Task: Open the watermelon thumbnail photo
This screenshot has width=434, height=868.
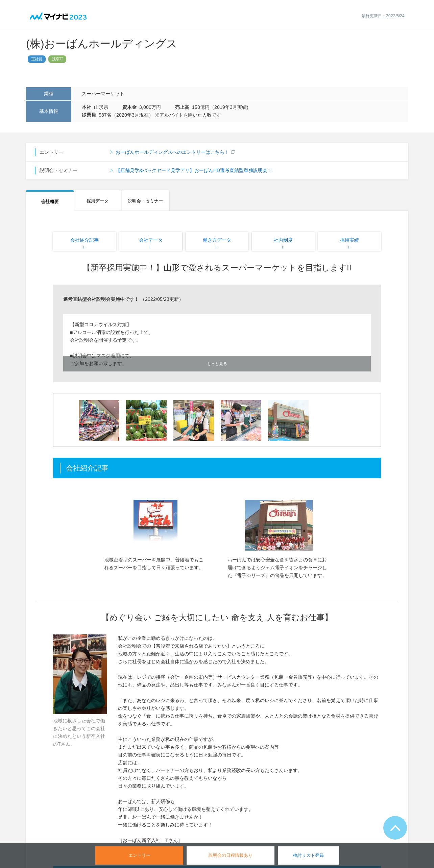Action: tap(146, 420)
